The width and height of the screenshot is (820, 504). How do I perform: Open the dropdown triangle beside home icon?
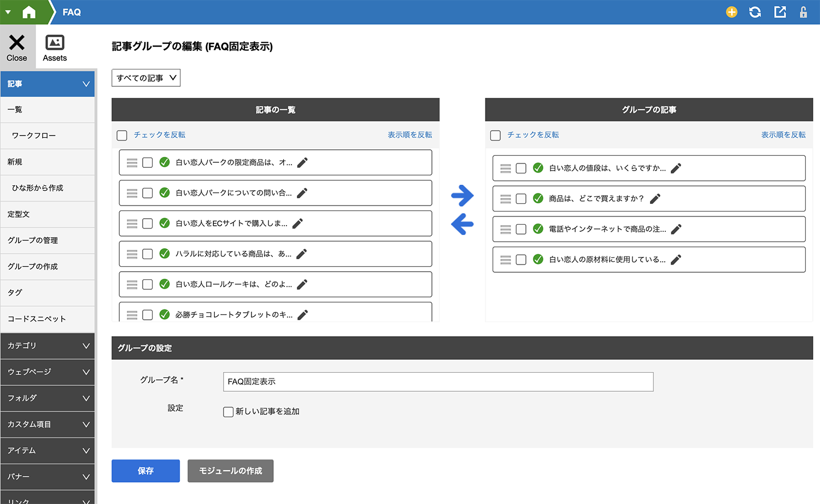click(x=8, y=12)
